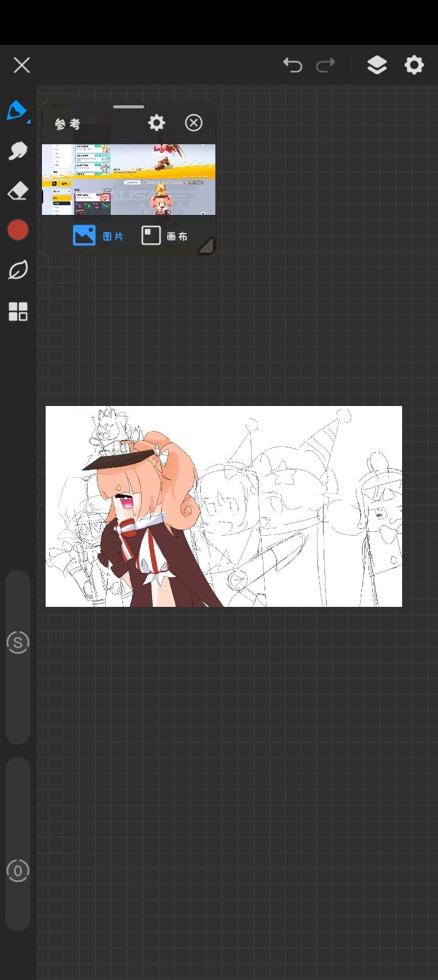
Task: Open the reference panel settings gear
Action: 156,123
